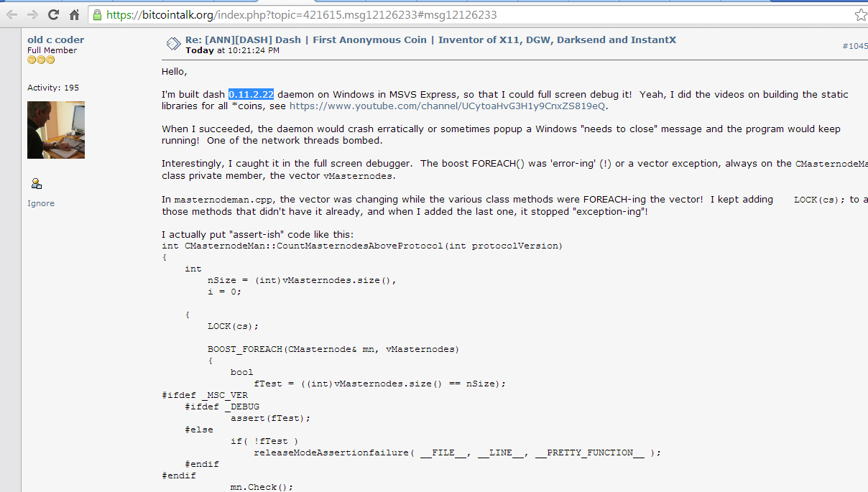Open the browser home page icon
This screenshot has width=868, height=492.
point(74,14)
